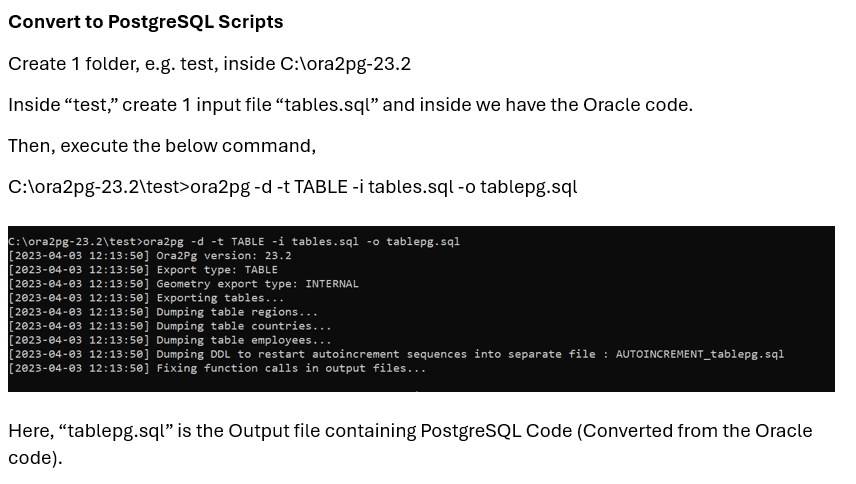Click the folder path C:\ora2pg-23.2 text
856x484 pixels.
pos(345,64)
